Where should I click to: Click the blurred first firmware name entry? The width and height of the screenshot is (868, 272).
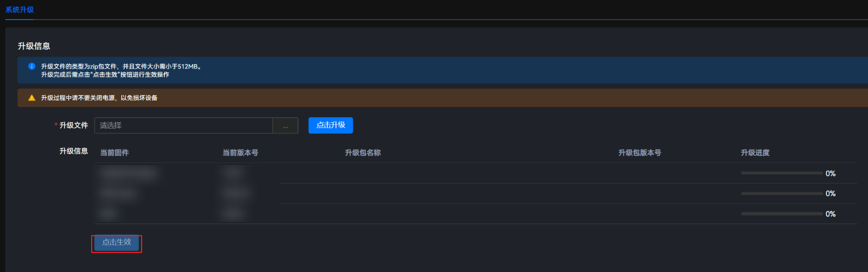(x=129, y=173)
